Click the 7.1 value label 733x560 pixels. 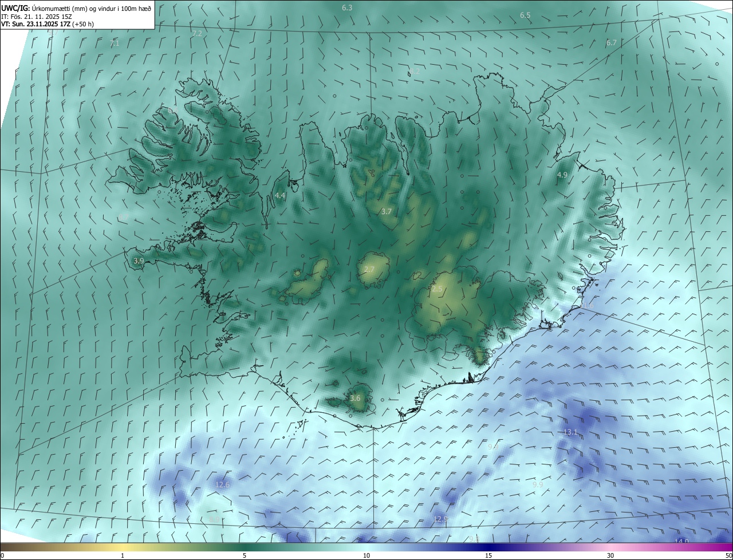[115, 44]
